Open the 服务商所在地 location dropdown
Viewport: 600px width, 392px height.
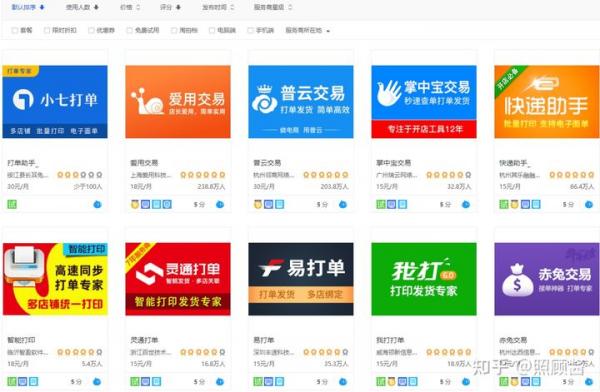tap(308, 30)
